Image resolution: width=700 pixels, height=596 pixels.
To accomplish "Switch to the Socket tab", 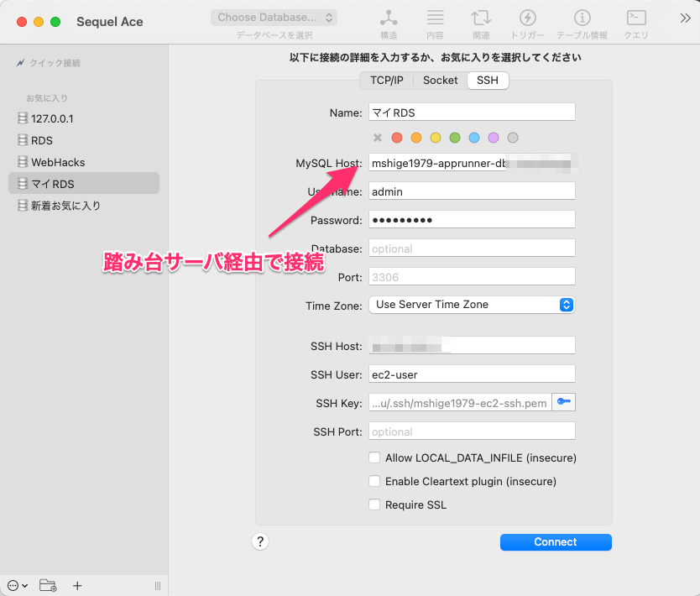I will pyautogui.click(x=440, y=81).
